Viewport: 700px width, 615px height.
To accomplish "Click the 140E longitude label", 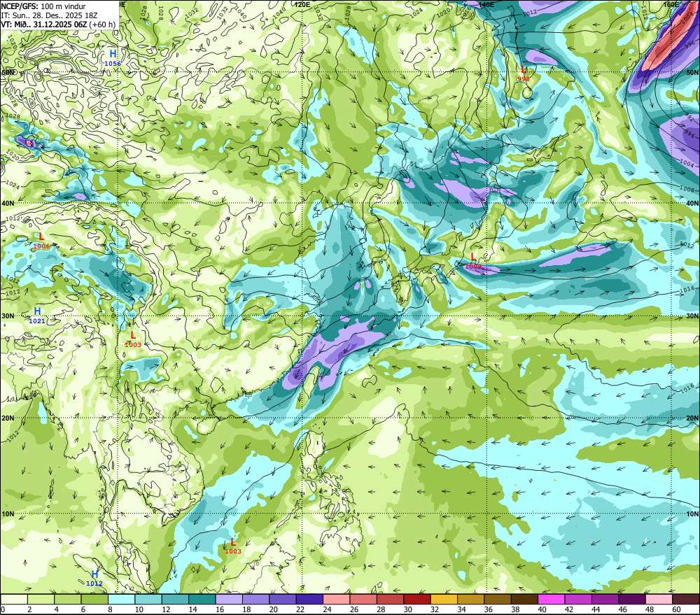I will point(486,4).
